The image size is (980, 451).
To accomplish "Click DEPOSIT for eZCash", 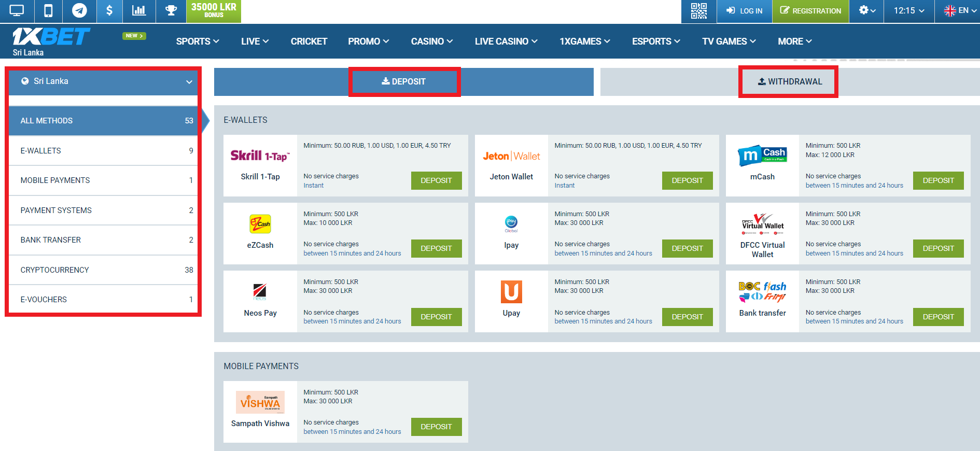I will click(437, 248).
